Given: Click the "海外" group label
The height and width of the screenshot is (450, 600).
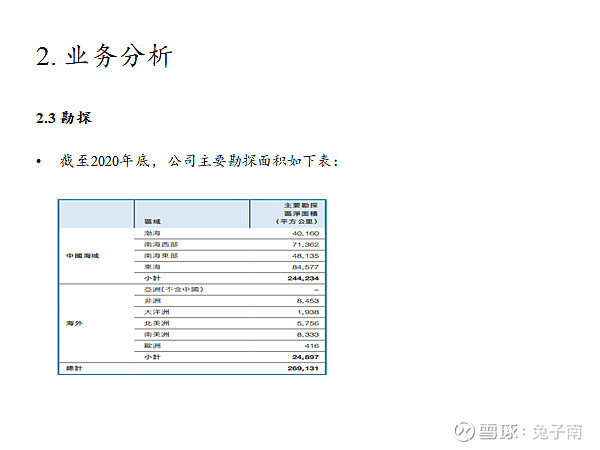Looking at the screenshot, I should [74, 323].
